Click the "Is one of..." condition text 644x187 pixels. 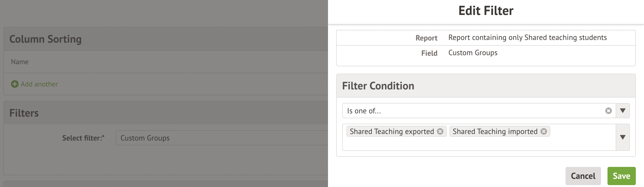[x=364, y=111]
